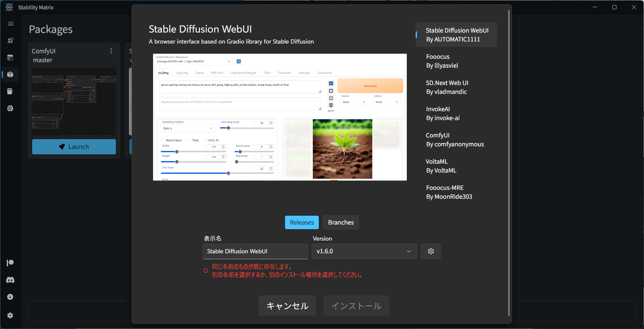Select the VoltaML package entry
This screenshot has height=329, width=644.
click(x=457, y=166)
